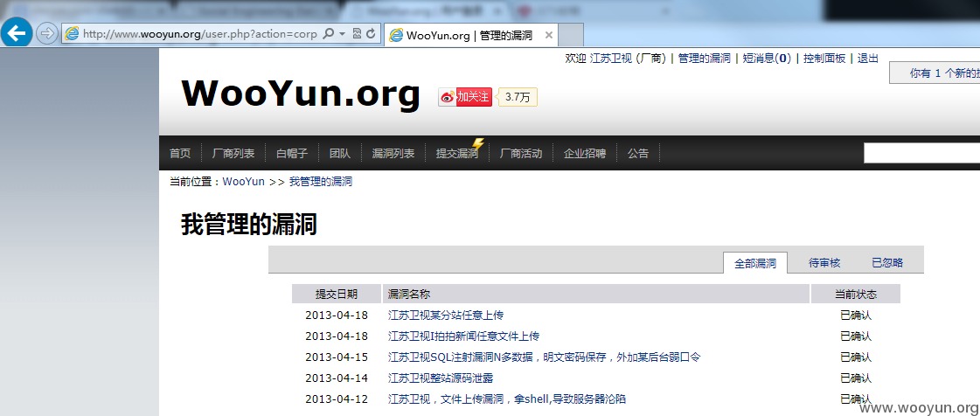Click the site search box in navigation bar
This screenshot has width=980, height=416.
coord(922,152)
